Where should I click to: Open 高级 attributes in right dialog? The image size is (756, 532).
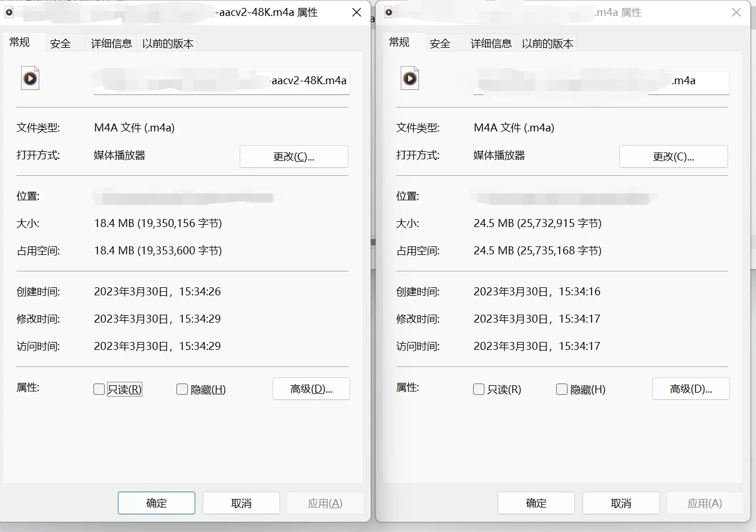click(691, 389)
